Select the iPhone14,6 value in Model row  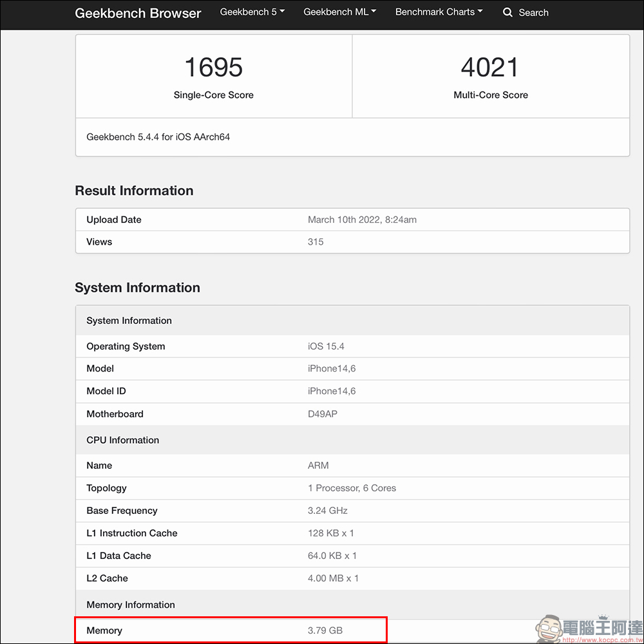[x=332, y=368]
